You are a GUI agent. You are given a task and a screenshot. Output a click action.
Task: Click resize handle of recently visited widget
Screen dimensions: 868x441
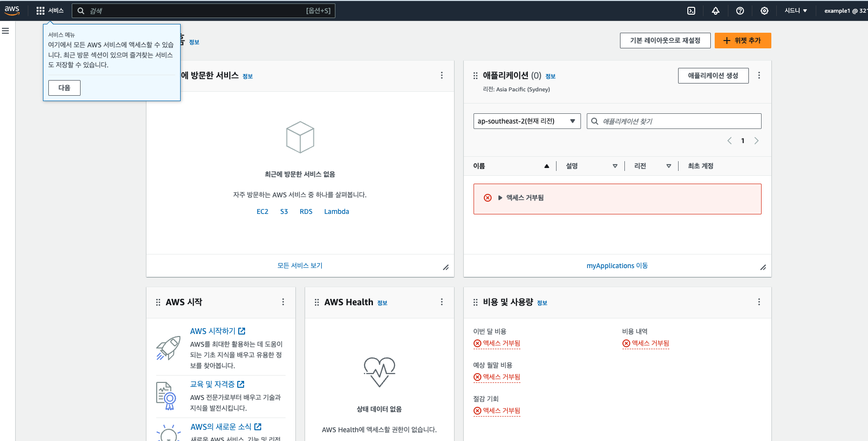(x=446, y=267)
